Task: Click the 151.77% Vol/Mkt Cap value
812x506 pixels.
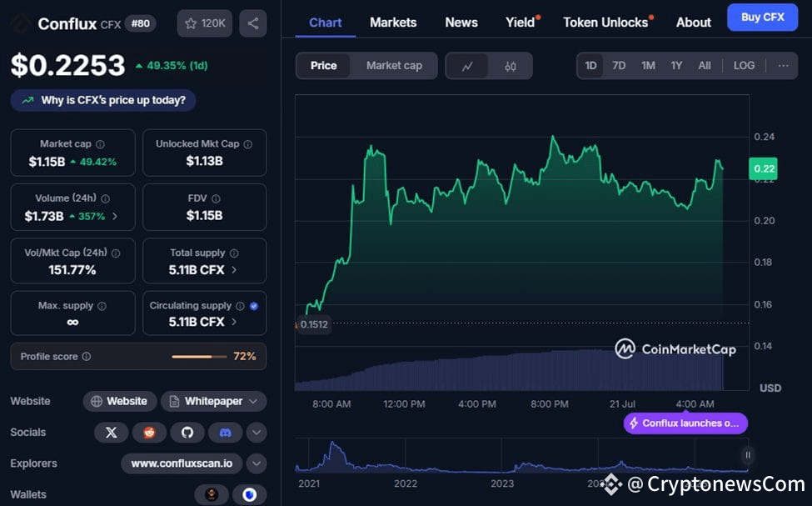Action: pyautogui.click(x=72, y=270)
